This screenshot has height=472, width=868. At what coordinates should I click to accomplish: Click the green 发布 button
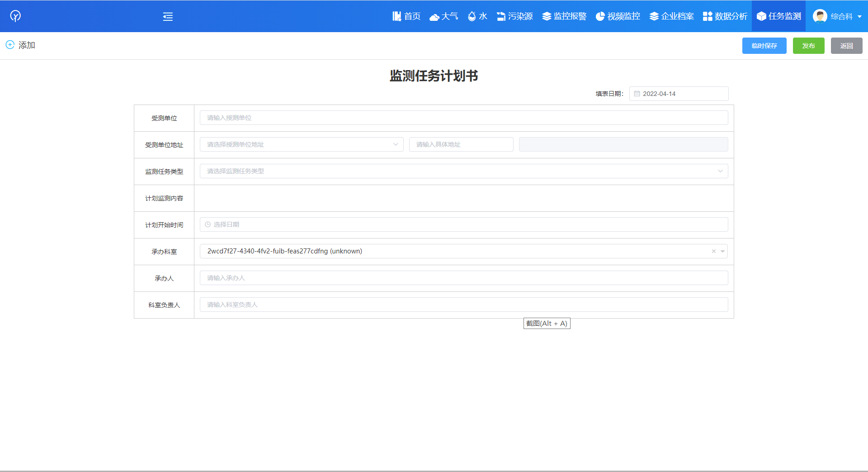[808, 46]
